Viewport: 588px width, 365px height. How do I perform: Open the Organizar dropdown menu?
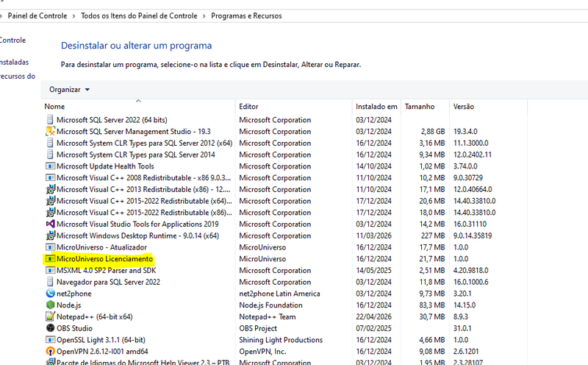(x=69, y=90)
